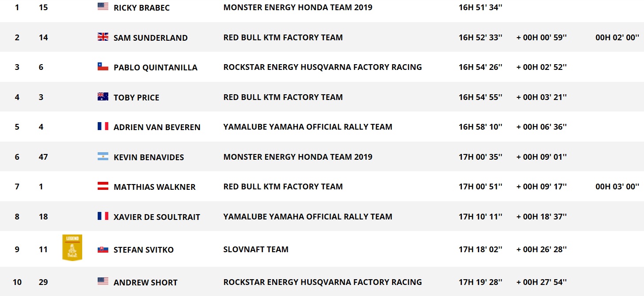Select the Slovnaft Team name
The image size is (644, 296).
pyautogui.click(x=256, y=250)
